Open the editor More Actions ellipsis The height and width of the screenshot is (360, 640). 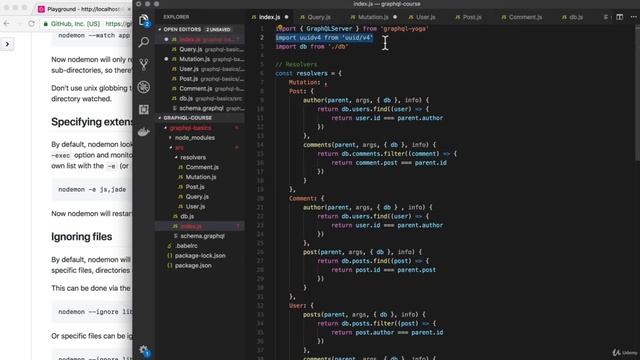tap(633, 17)
